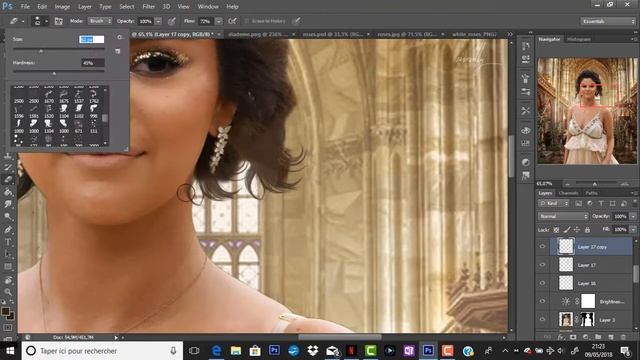This screenshot has height=360, width=640.
Task: Open layer Opacity dropdown in Layers panel
Action: 633,216
